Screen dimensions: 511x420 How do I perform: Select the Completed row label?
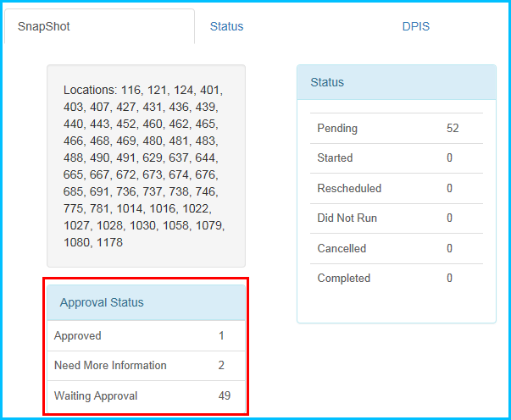343,278
